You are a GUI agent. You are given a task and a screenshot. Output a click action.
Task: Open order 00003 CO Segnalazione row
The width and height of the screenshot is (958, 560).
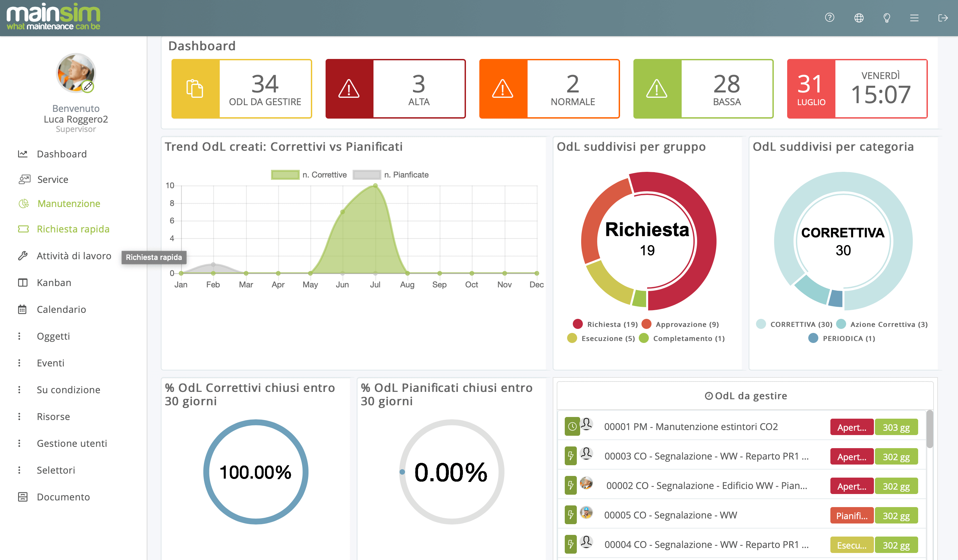point(706,456)
